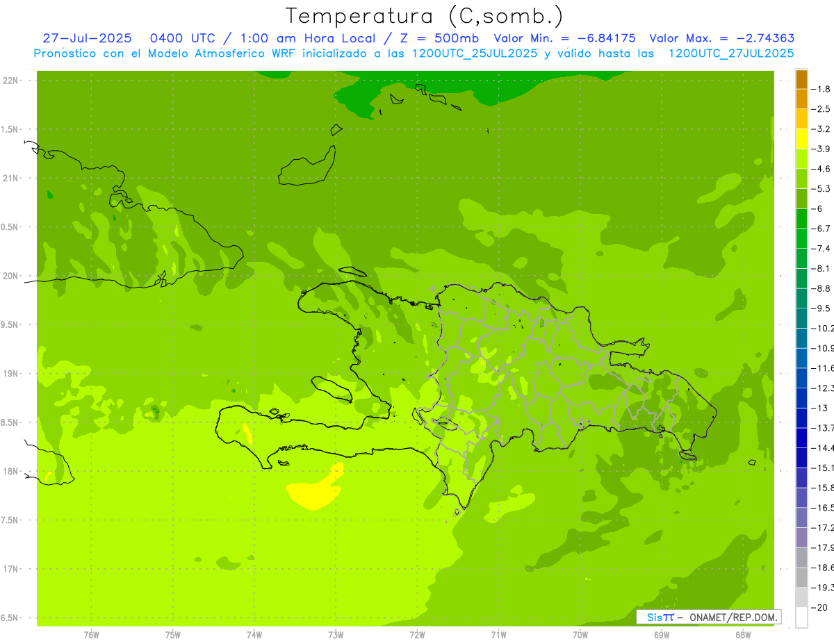Click the '68W' longitude label
Image resolution: width=834 pixels, height=644 pixels.
point(743,635)
